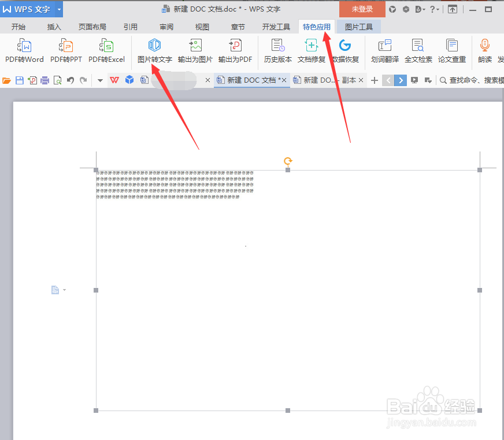The width and height of the screenshot is (504, 440).
Task: Close the blurred document tab
Action: 207,80
